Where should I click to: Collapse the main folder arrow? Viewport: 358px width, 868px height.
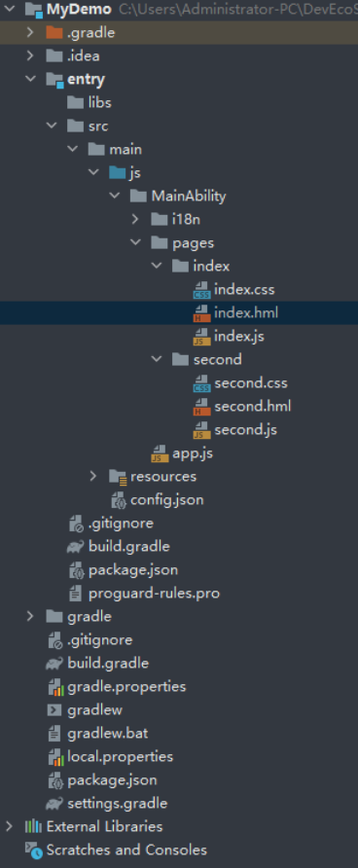(x=73, y=149)
